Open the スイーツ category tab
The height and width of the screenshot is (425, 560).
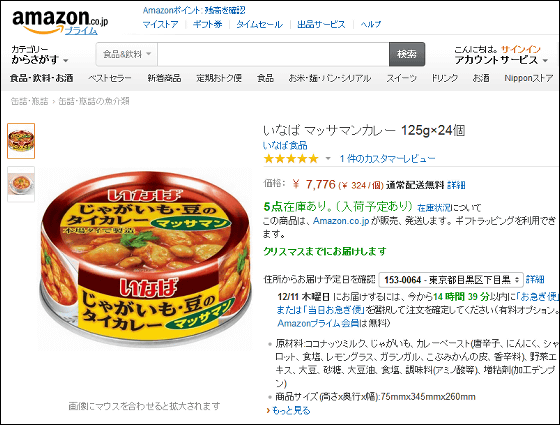tap(401, 78)
